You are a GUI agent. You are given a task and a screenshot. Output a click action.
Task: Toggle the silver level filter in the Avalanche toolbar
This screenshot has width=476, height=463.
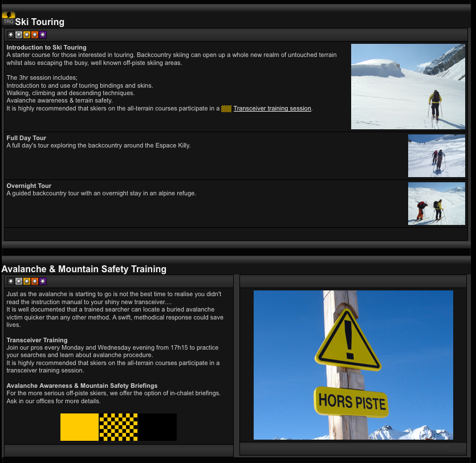pos(19,281)
